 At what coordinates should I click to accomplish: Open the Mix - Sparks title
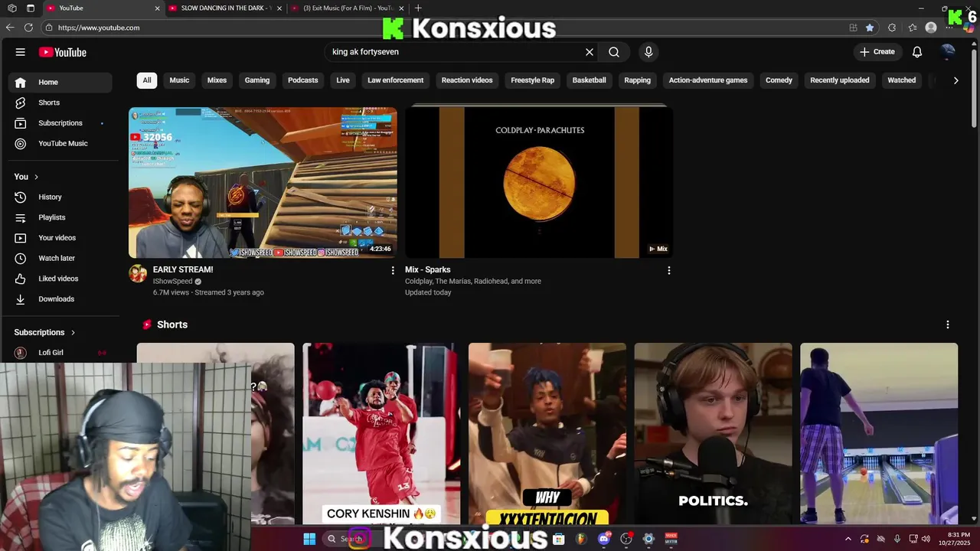pos(428,269)
